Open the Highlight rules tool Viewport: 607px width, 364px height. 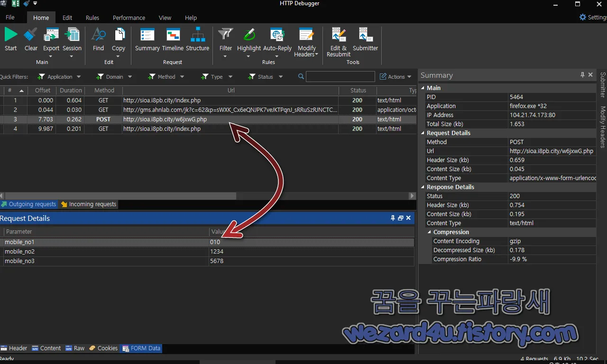(x=249, y=42)
